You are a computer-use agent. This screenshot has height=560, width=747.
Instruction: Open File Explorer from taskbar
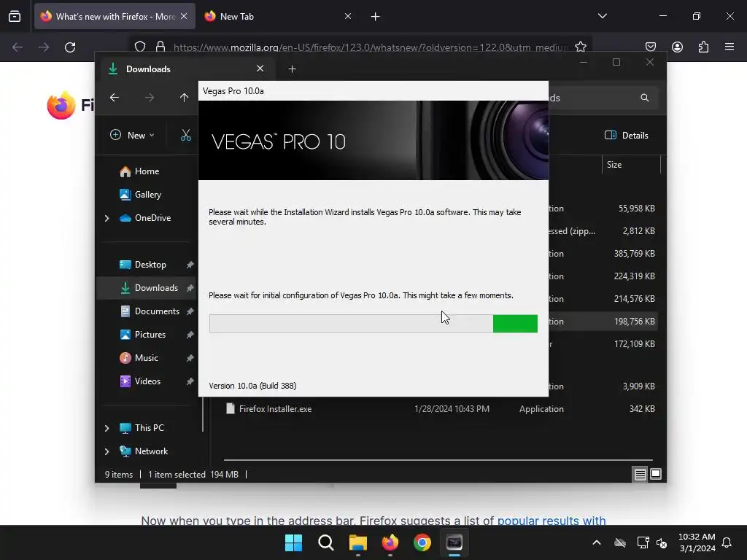[x=357, y=542]
